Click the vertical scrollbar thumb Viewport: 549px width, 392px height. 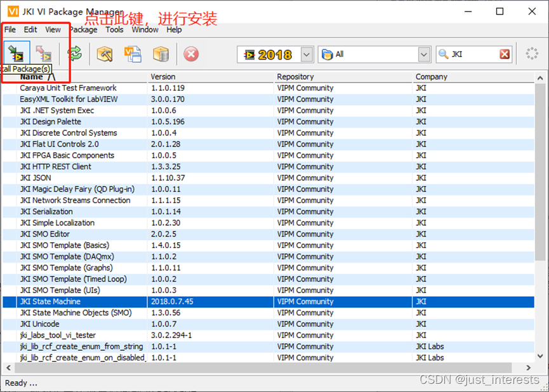540,171
